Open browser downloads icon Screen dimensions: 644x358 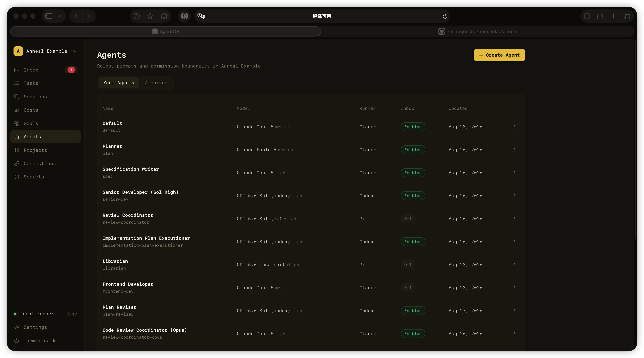click(587, 16)
